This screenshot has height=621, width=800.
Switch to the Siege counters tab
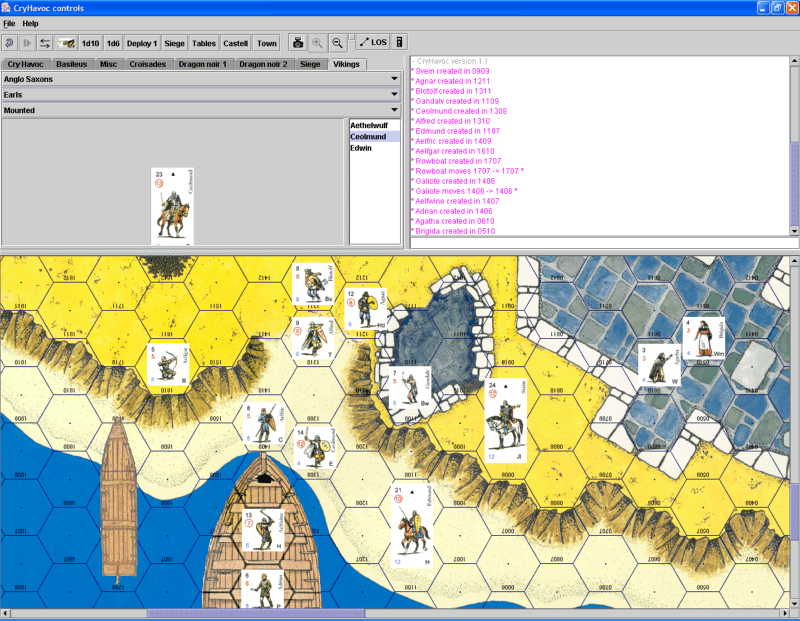tap(310, 64)
